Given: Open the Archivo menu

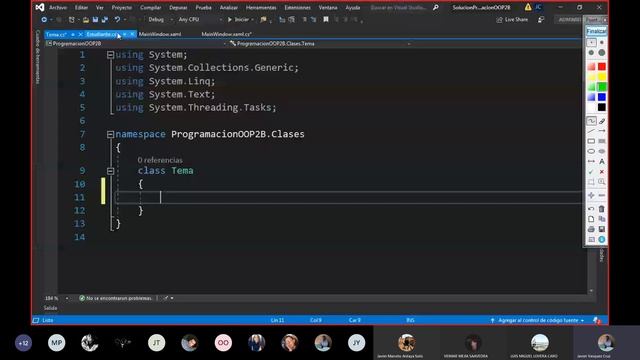Looking at the screenshot, I should click(58, 7).
